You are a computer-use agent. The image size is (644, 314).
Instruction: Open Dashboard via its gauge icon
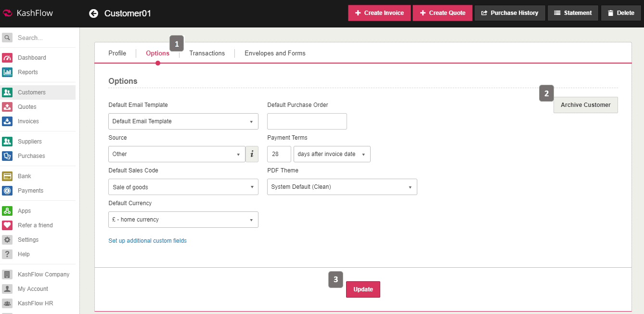[x=7, y=58]
